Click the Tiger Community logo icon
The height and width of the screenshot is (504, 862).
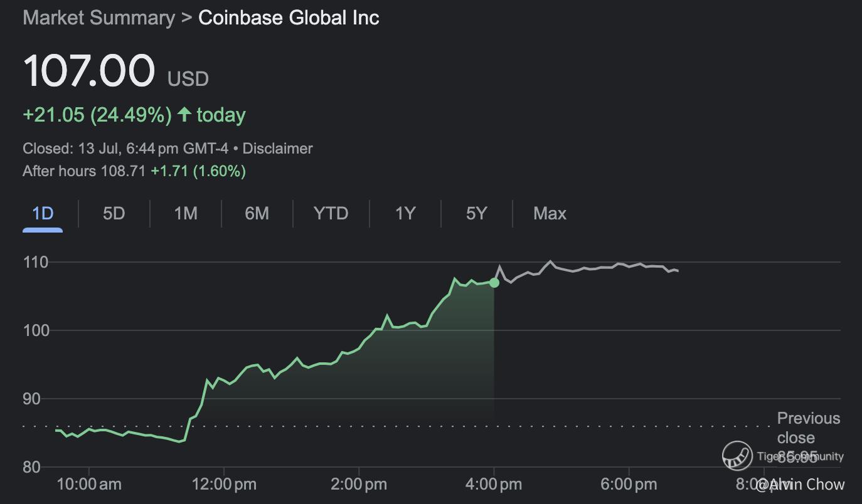[737, 456]
